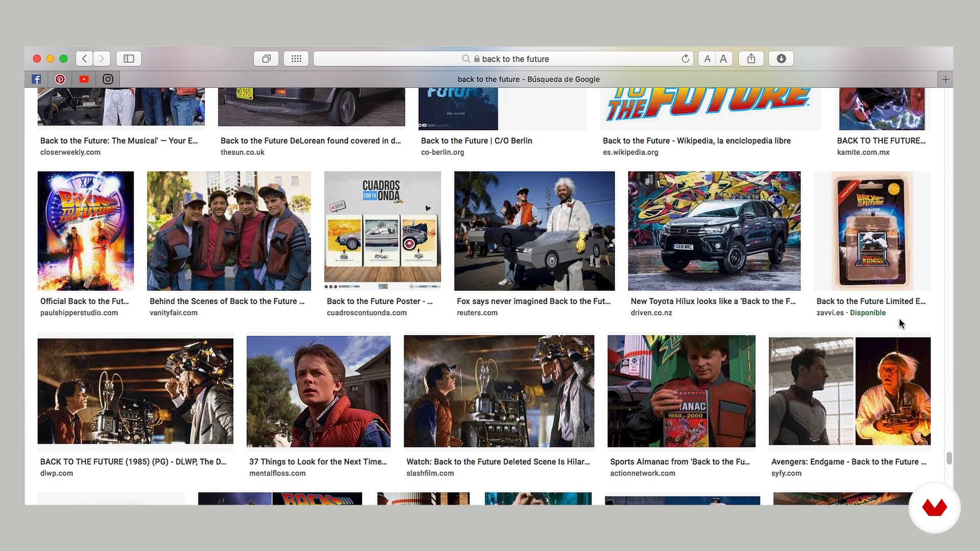Screen dimensions: 980x551
Task: Open the Avengers Endgame comparison image
Action: point(850,391)
